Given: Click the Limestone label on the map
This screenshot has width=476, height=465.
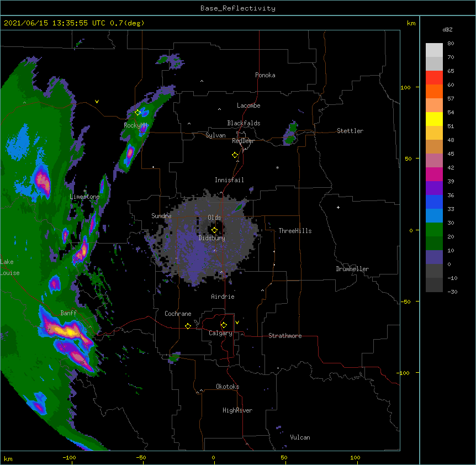Looking at the screenshot, I should click(84, 197).
